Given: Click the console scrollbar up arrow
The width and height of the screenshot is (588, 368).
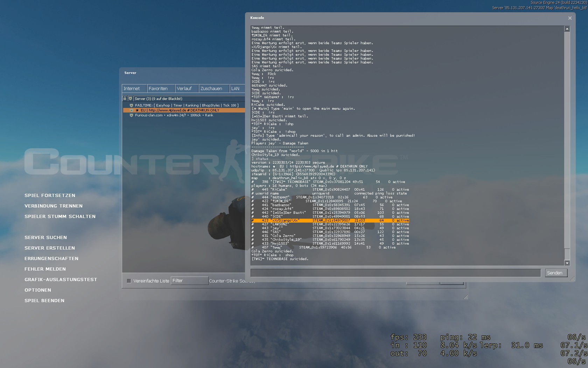Looking at the screenshot, I should (567, 29).
